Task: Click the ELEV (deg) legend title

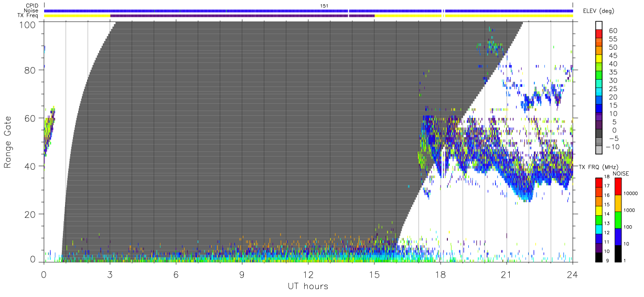Action: pos(598,11)
